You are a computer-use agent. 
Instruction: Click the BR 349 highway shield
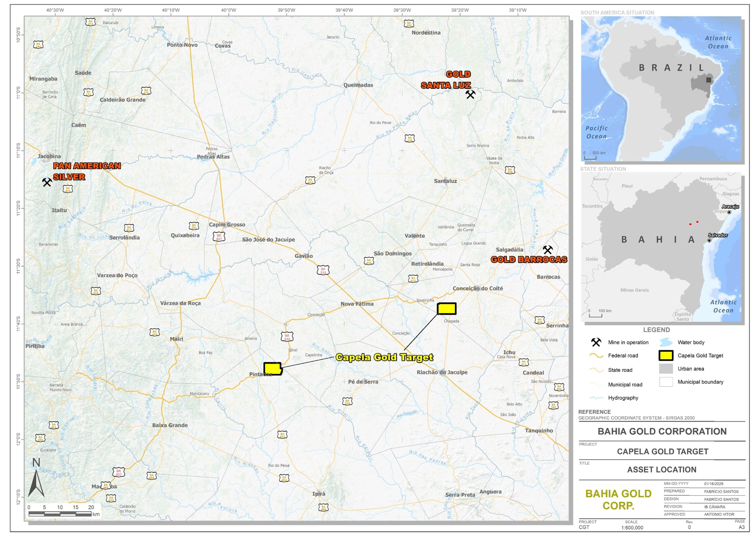(287, 337)
